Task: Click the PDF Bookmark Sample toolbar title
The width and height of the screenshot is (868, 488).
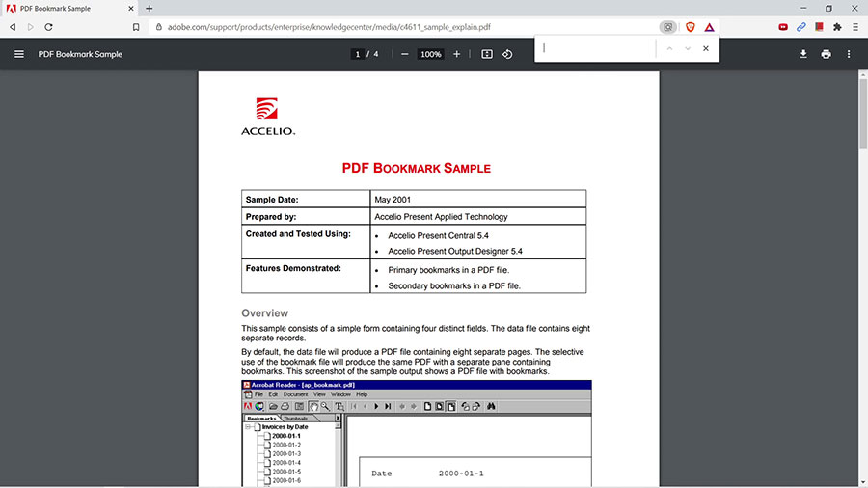Action: click(x=80, y=54)
